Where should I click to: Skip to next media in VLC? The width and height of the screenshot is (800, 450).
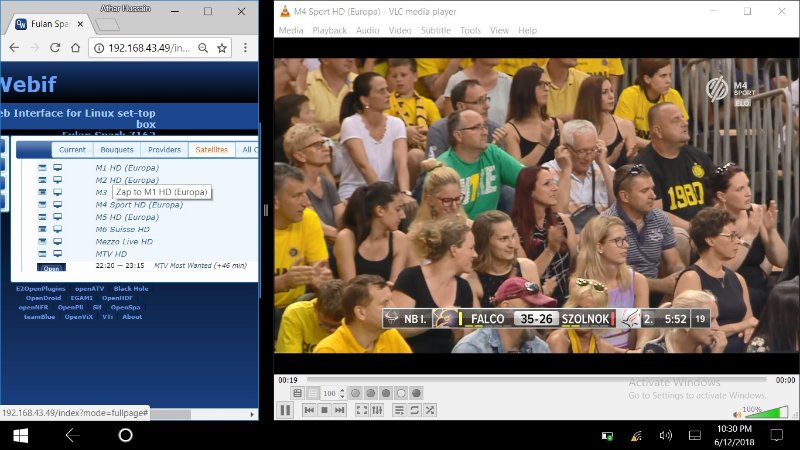[x=340, y=410]
